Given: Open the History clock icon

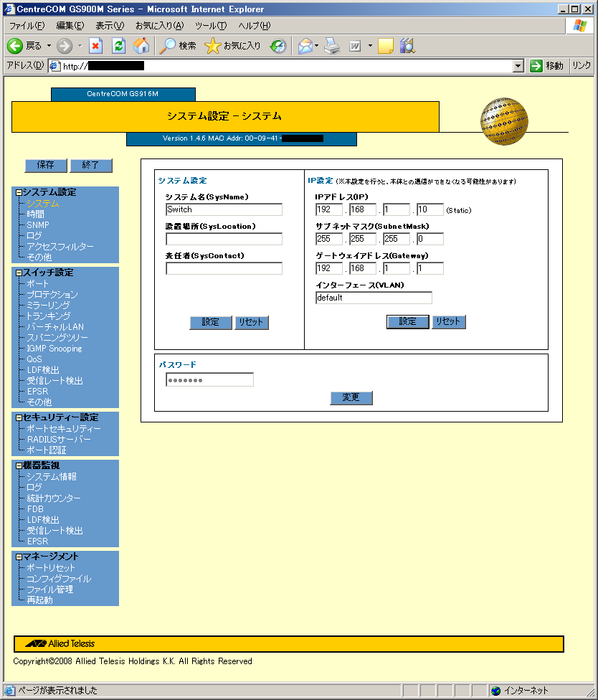Looking at the screenshot, I should coord(278,45).
